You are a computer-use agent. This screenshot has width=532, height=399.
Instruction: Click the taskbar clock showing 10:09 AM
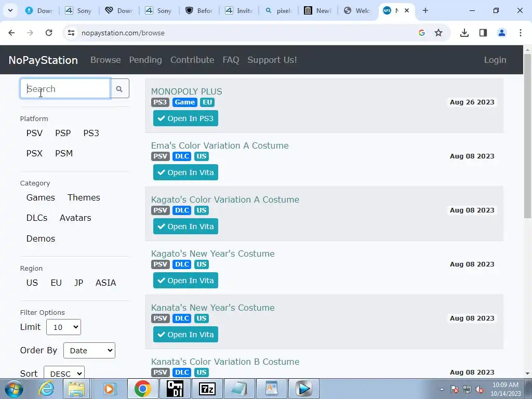(506, 389)
